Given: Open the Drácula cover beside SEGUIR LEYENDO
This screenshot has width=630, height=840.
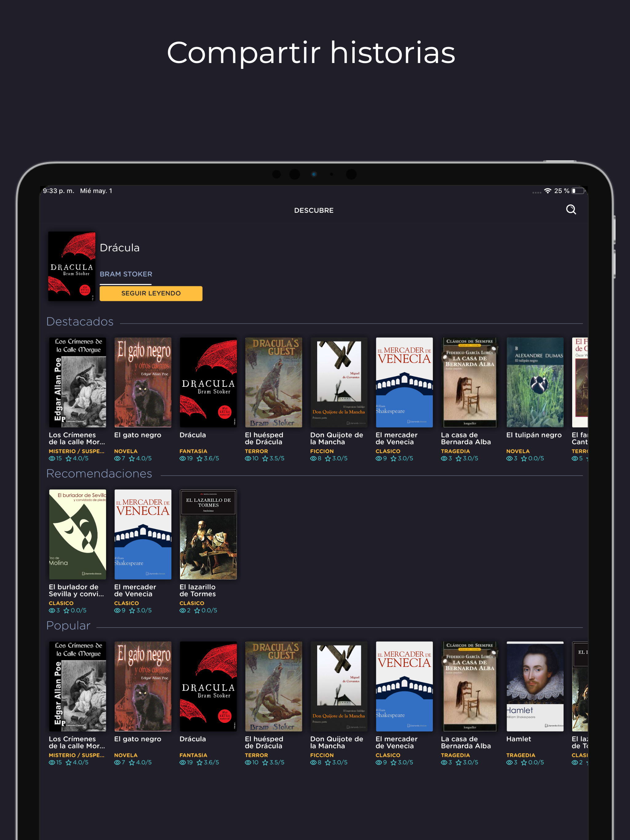Looking at the screenshot, I should pos(72,266).
